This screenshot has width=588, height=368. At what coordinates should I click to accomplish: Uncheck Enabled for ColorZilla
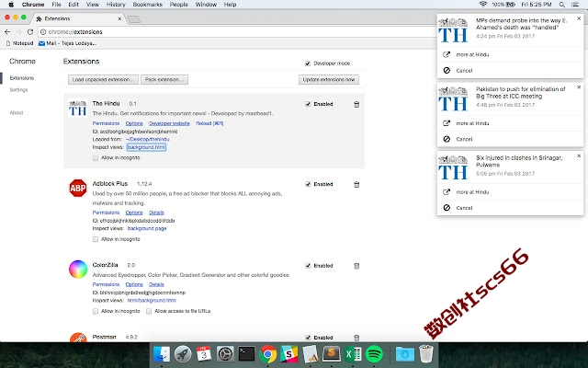[308, 266]
